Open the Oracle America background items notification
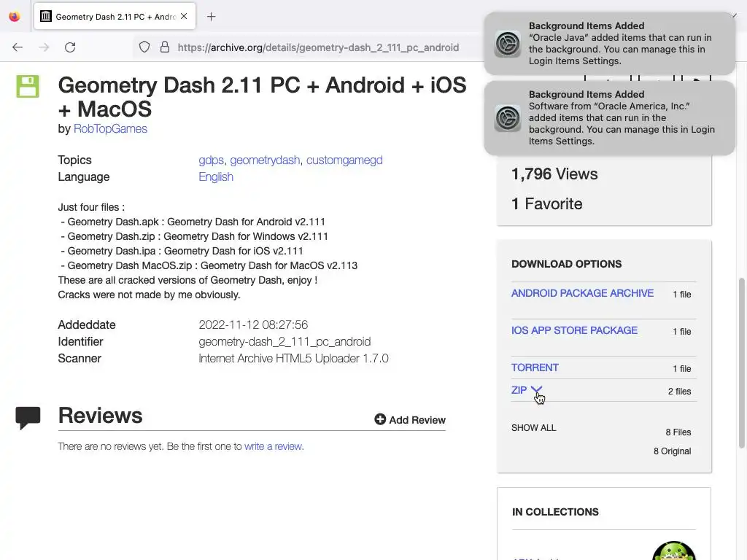This screenshot has width=747, height=560. [x=609, y=117]
